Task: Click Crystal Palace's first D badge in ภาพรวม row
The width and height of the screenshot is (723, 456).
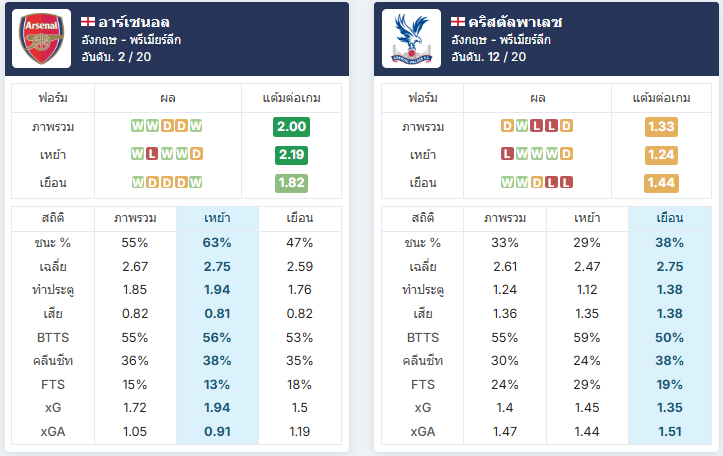Action: coord(507,125)
